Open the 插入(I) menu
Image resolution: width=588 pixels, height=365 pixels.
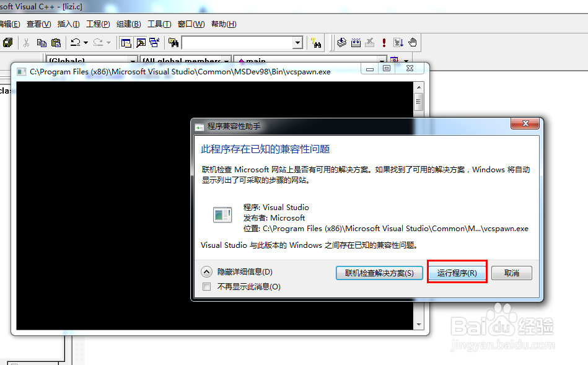click(68, 24)
